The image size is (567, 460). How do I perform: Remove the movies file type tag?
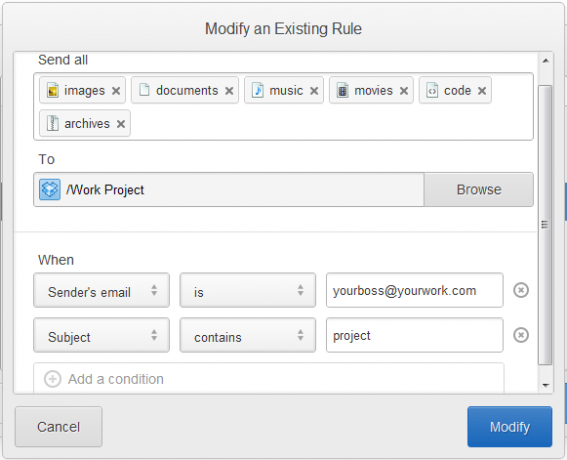tap(404, 91)
